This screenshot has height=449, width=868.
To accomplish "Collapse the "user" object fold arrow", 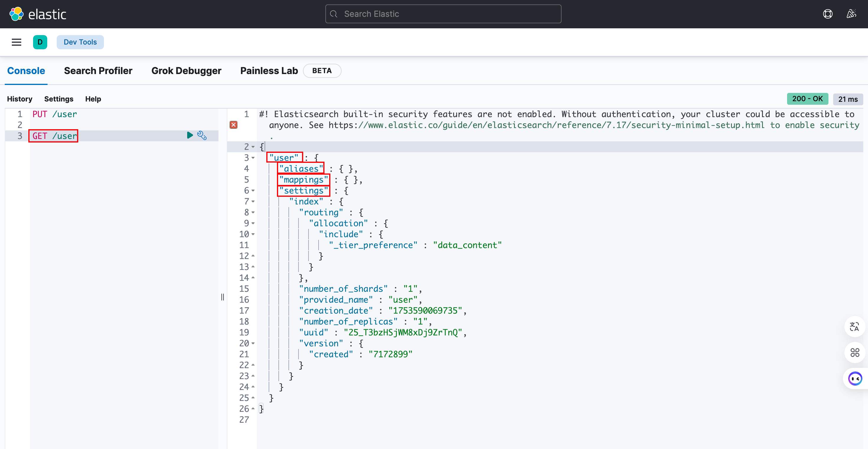I will coord(253,158).
